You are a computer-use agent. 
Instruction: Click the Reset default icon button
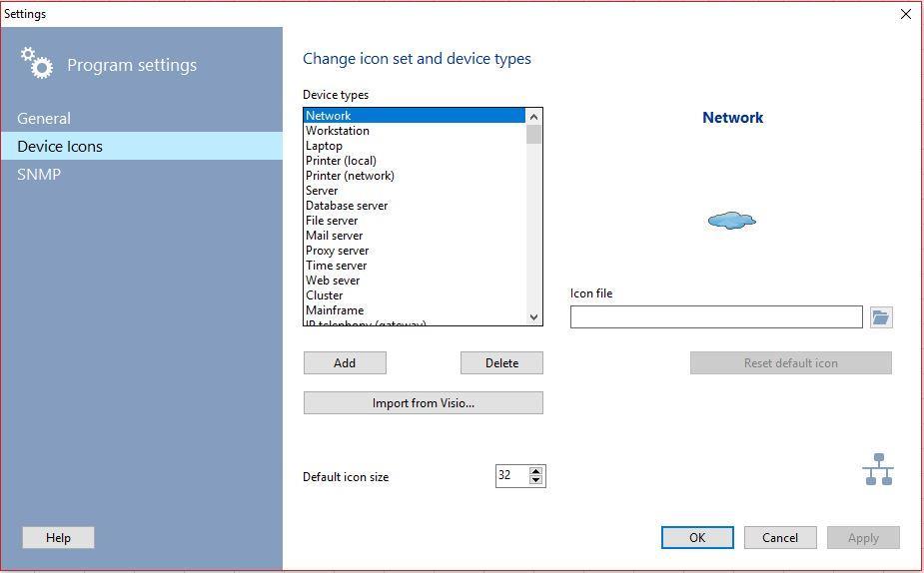(791, 362)
